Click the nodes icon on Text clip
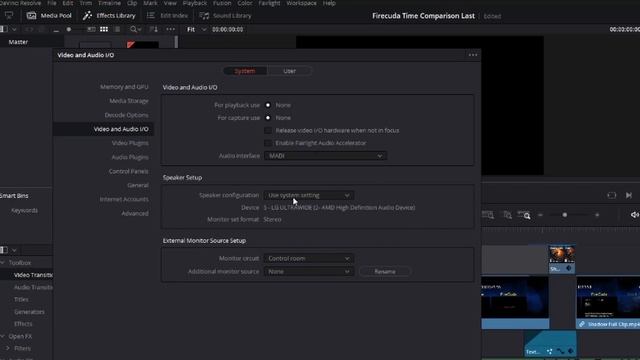The height and width of the screenshot is (360, 640). [x=549, y=351]
